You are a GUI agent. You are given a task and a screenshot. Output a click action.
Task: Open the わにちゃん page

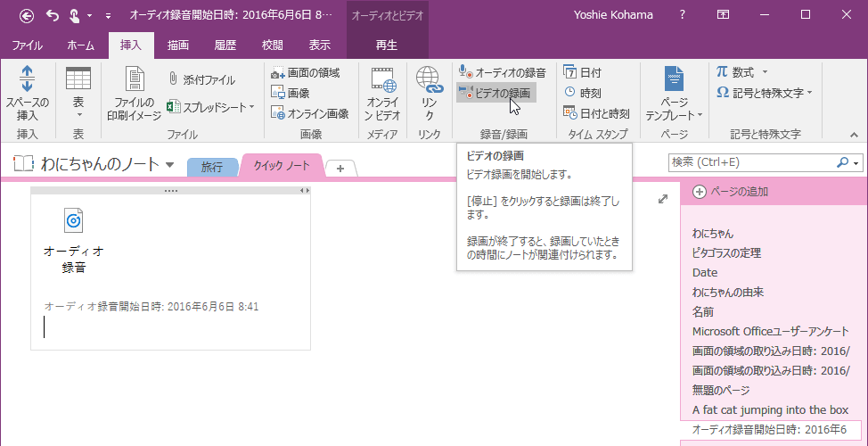(x=713, y=234)
